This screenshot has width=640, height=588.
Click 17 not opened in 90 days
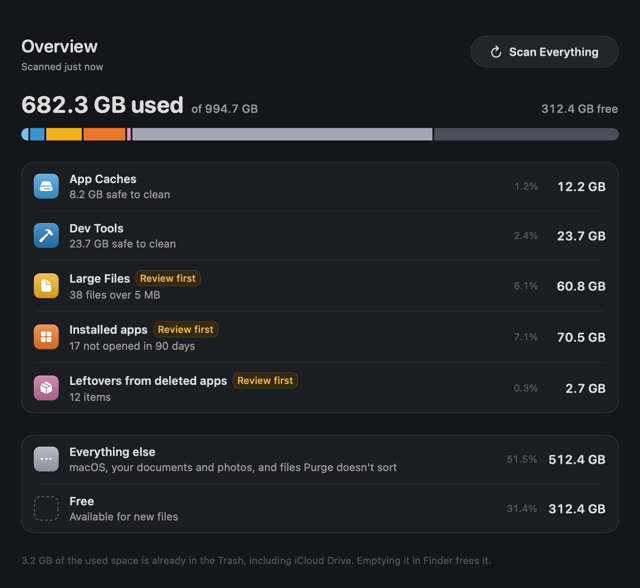[132, 346]
